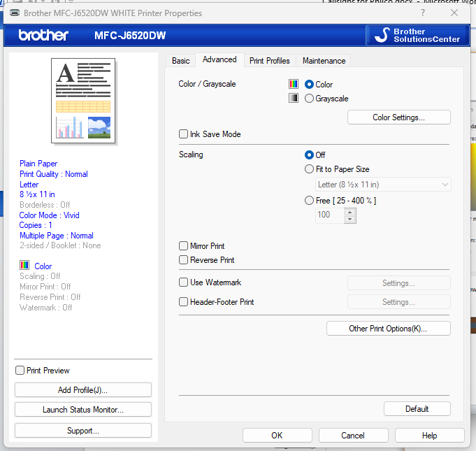Click 'Letter' paper size summary text
476x451 pixels.
[x=29, y=185]
